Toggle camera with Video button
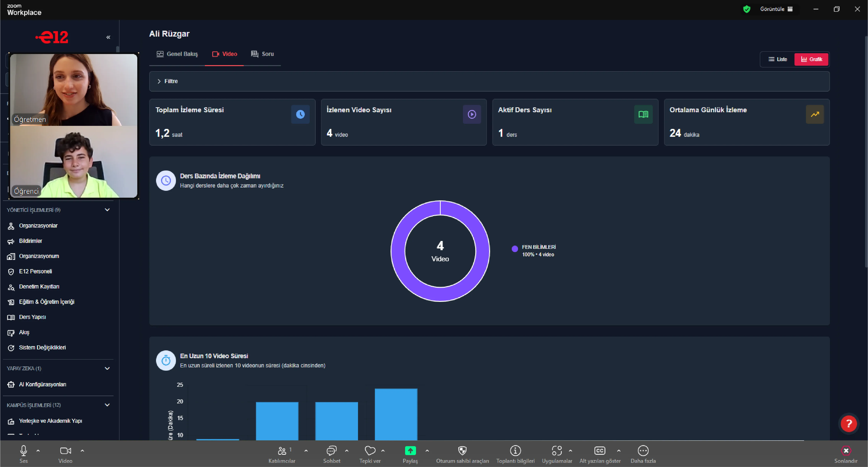This screenshot has width=868, height=467. point(65,451)
